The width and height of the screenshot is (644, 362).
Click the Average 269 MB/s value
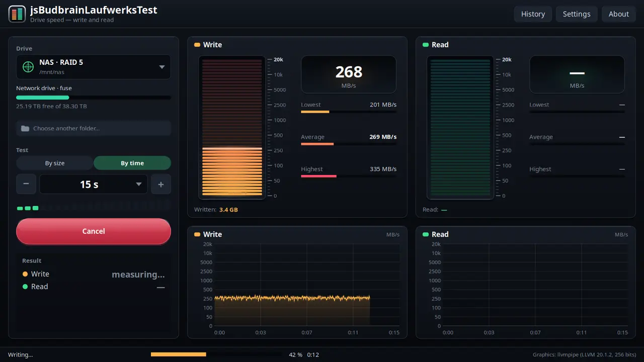[383, 137]
